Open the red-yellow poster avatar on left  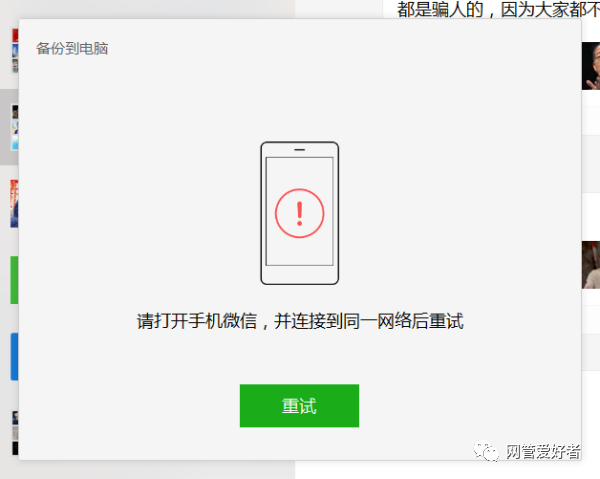[x=14, y=204]
